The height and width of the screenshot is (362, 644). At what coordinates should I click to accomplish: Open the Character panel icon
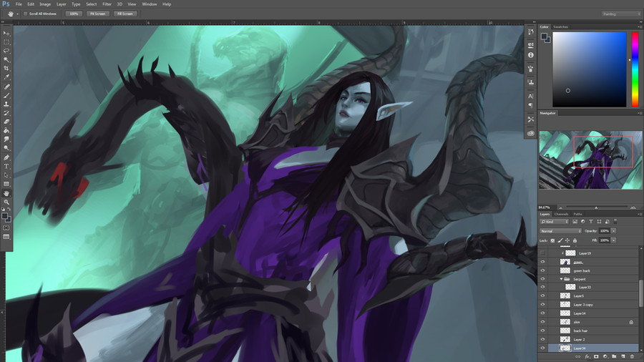click(531, 96)
